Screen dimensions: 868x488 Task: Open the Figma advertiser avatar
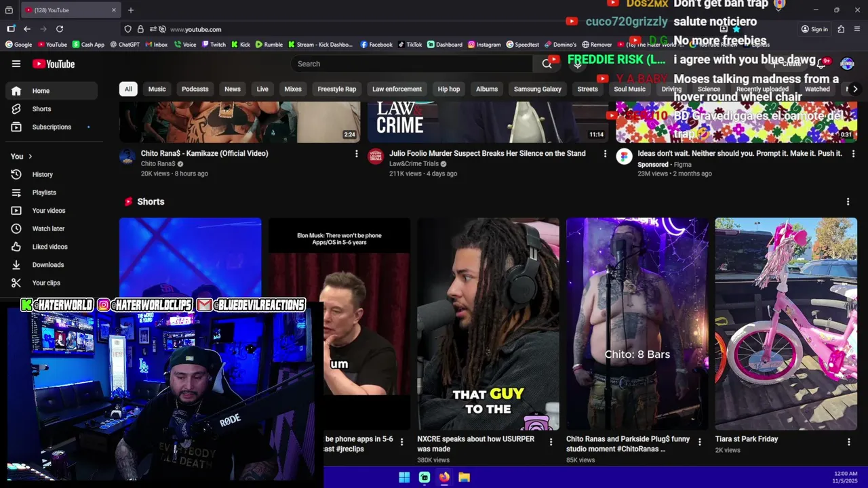click(x=624, y=157)
